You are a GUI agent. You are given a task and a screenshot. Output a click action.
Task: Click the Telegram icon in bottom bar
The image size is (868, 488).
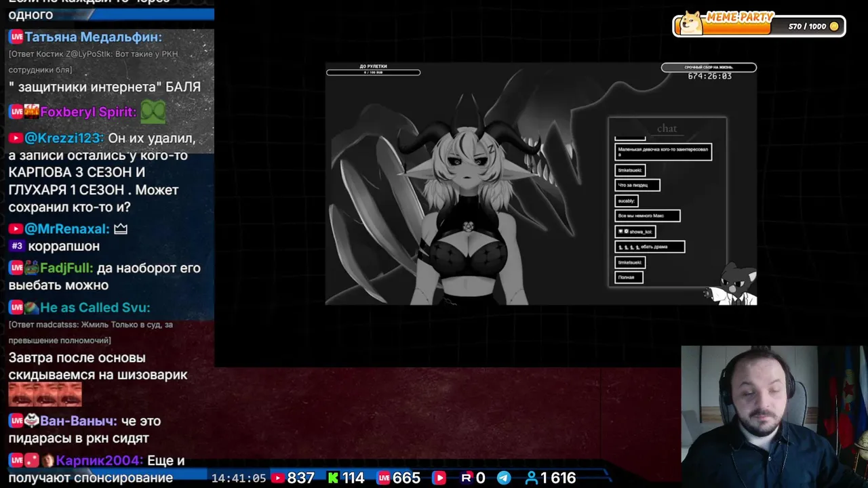(504, 478)
